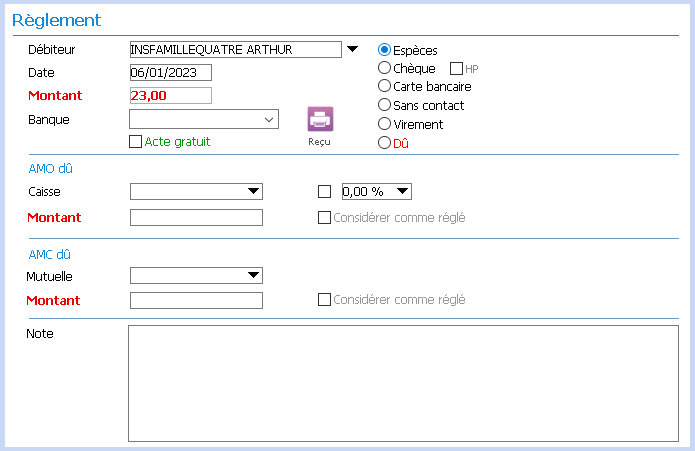This screenshot has height=451, width=695.
Task: Toggle AMC Considérer comme réglé checkbox
Action: tap(324, 299)
